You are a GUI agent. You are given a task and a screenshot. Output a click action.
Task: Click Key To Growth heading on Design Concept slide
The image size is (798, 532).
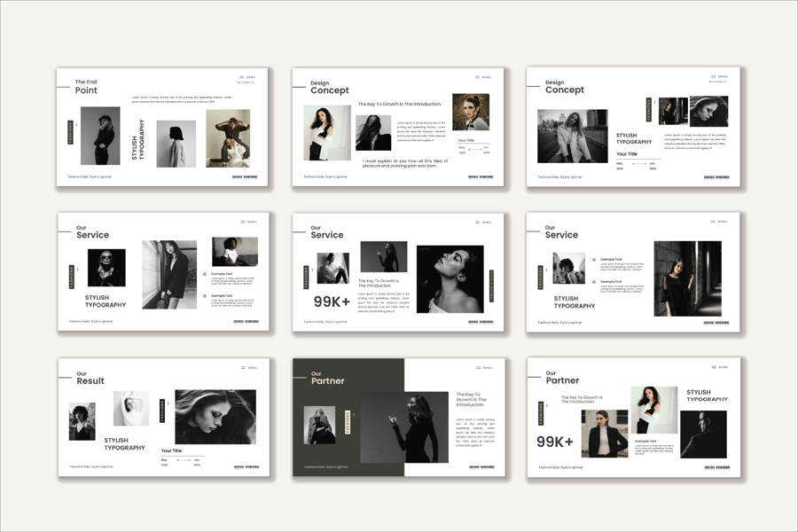(x=399, y=104)
